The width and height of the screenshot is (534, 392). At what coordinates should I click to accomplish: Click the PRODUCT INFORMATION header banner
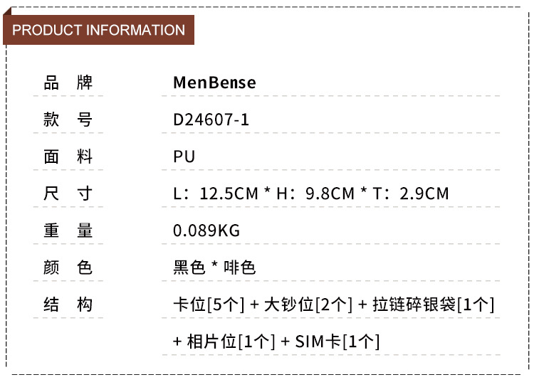(x=99, y=30)
